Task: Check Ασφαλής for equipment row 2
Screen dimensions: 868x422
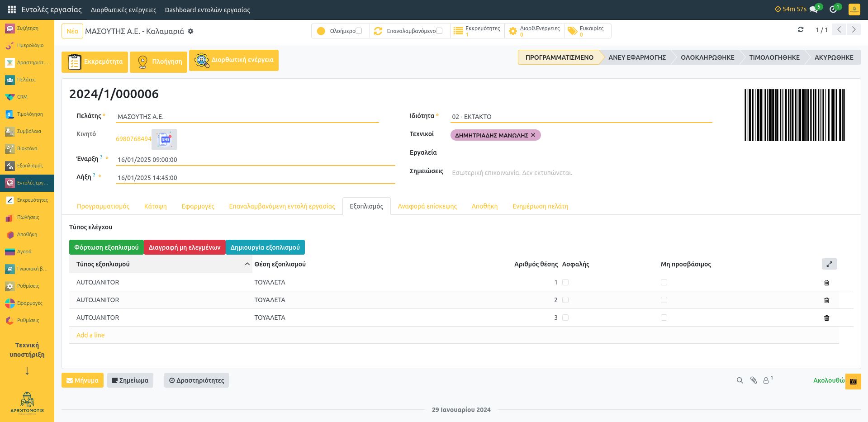Action: (565, 300)
